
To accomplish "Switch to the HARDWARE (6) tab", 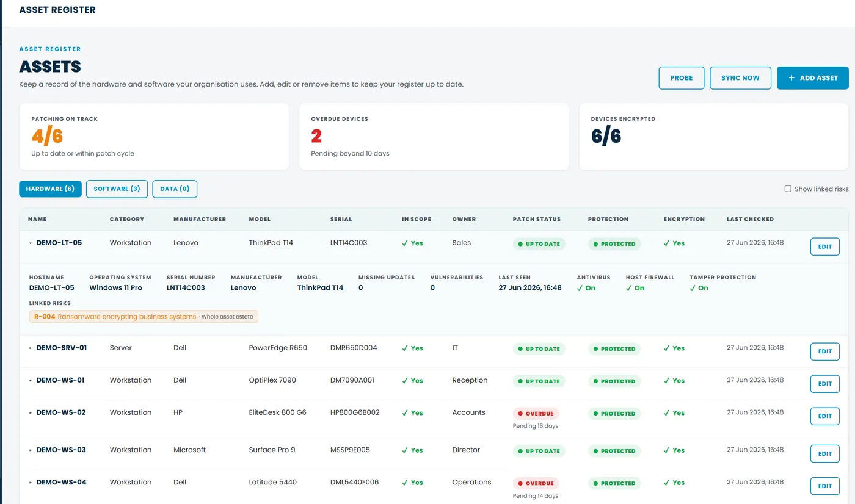I will pos(50,189).
